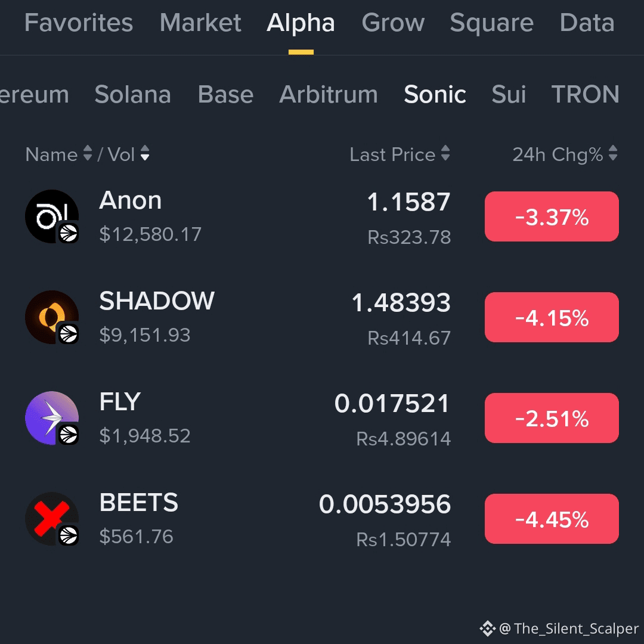Click the Binance diamond icon near the watermark

pos(487,628)
